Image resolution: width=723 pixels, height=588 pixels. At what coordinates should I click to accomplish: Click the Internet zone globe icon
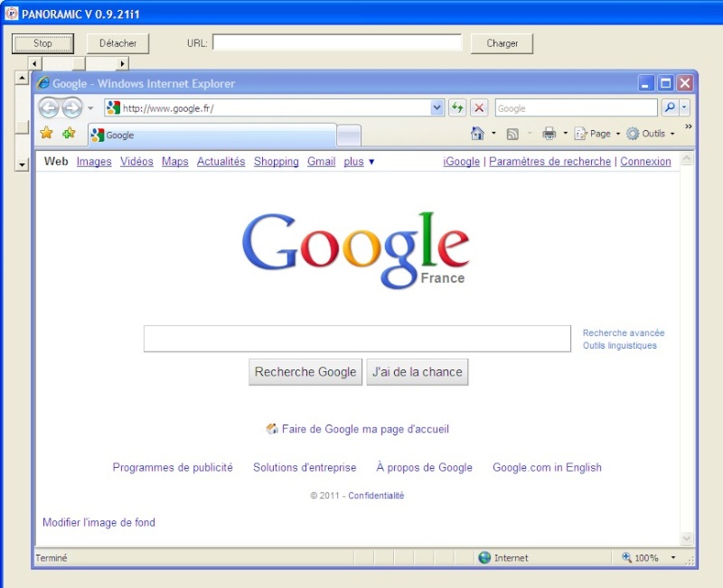click(484, 557)
